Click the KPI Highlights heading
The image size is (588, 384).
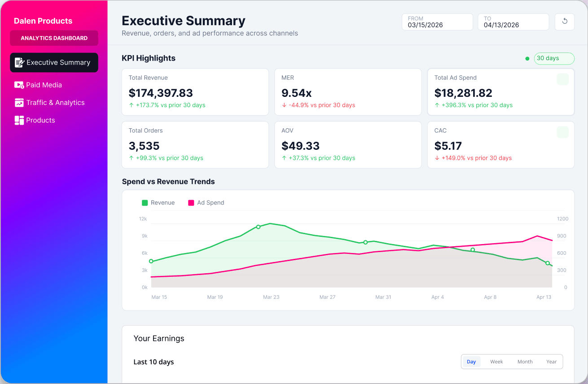tap(149, 58)
